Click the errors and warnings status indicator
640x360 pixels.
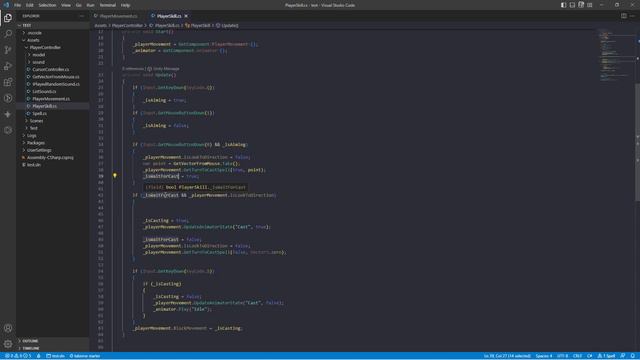coord(18,356)
